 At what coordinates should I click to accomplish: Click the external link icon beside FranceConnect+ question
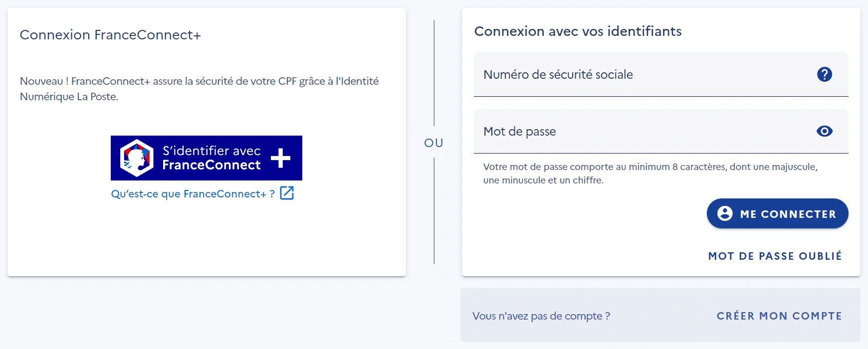click(x=287, y=193)
